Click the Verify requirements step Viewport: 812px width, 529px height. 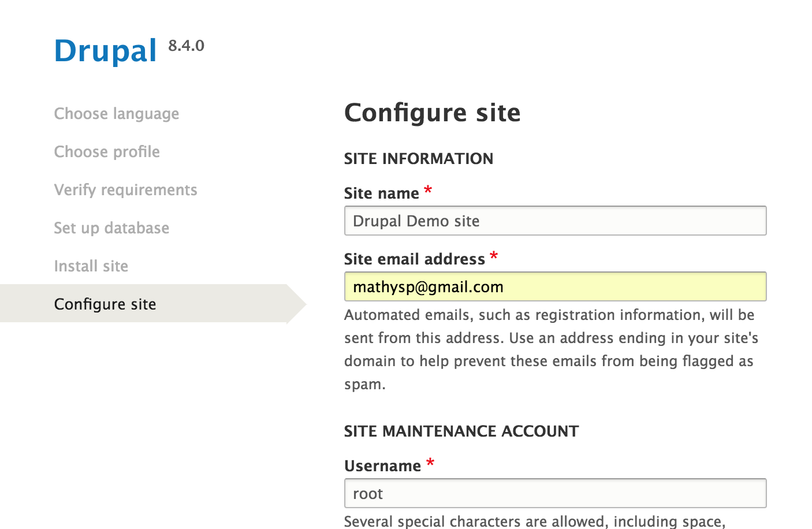point(125,189)
